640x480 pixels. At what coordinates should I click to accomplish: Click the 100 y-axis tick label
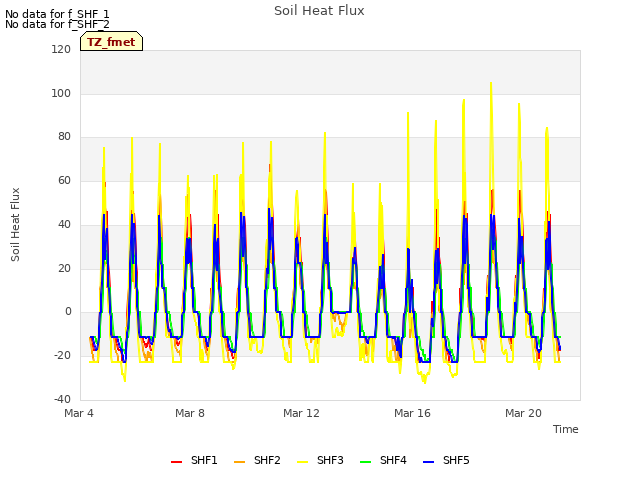[x=61, y=93]
